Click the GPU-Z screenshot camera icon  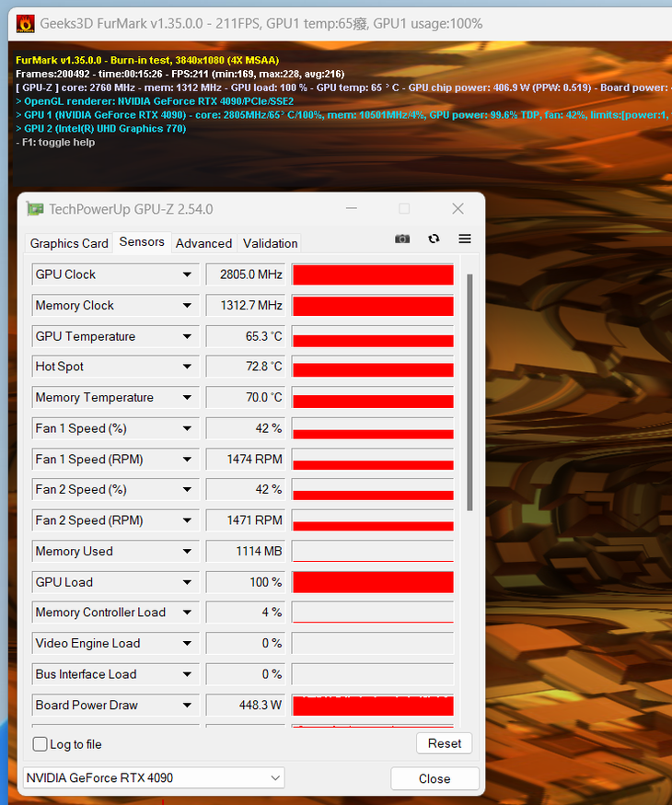point(402,239)
